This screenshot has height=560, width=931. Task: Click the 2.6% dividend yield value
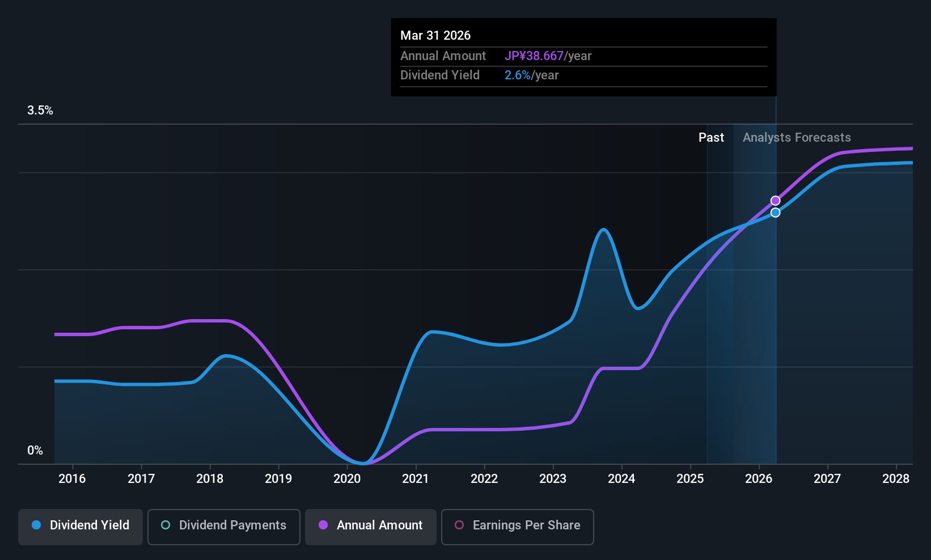pos(518,75)
